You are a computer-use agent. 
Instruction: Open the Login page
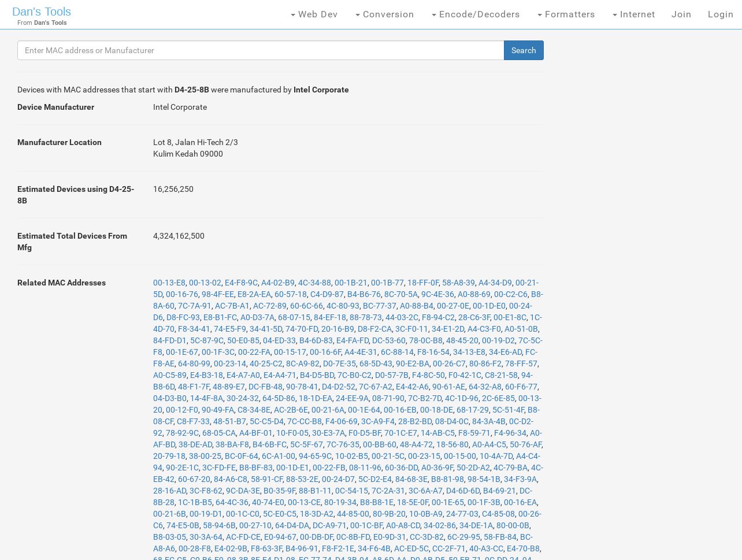[721, 14]
